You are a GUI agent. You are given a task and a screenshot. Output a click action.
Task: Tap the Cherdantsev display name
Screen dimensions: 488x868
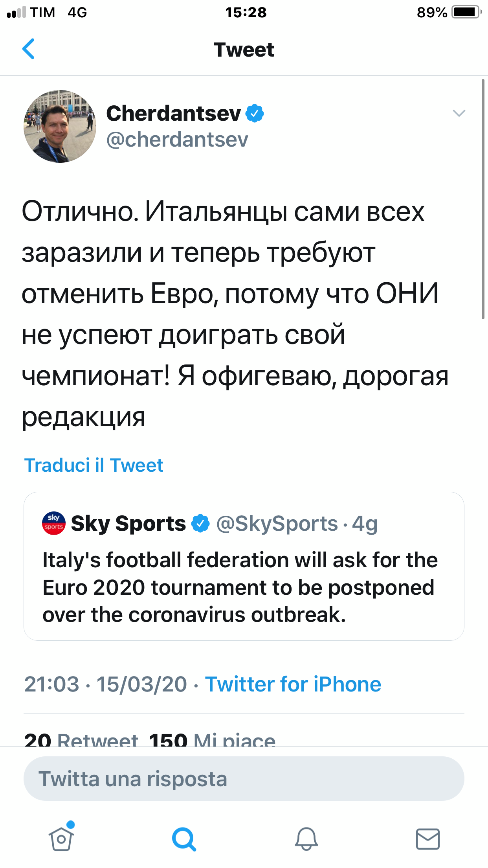173,114
